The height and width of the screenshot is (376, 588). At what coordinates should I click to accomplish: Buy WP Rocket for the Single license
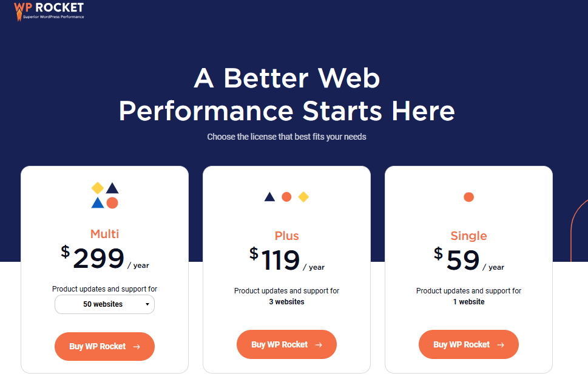tap(468, 344)
